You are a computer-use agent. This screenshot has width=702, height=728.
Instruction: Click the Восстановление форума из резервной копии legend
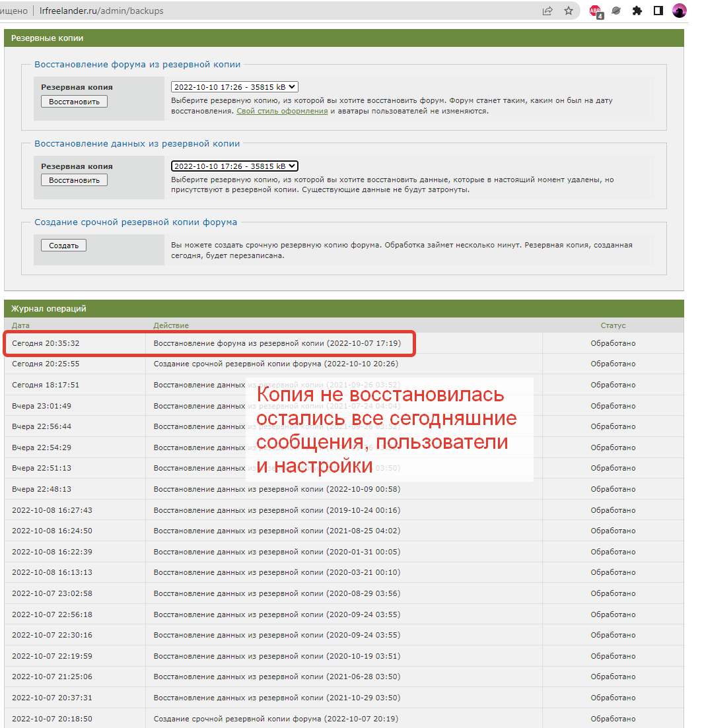137,65
